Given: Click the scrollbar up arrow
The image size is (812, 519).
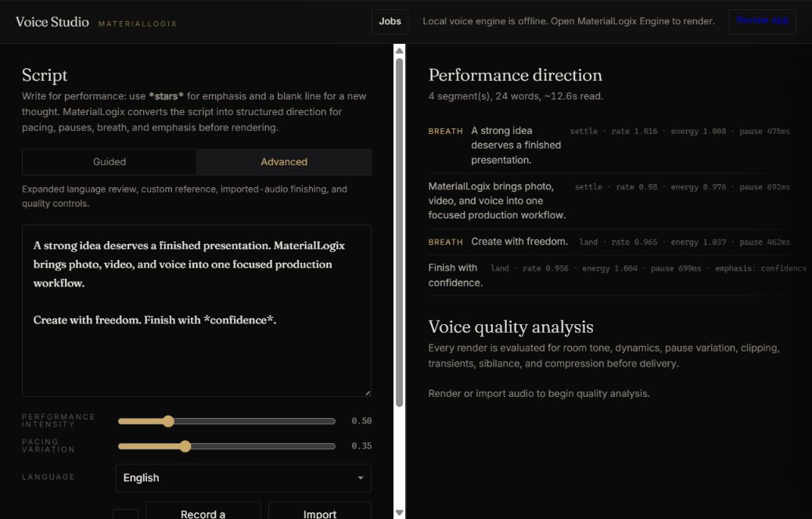Looking at the screenshot, I should (x=399, y=51).
